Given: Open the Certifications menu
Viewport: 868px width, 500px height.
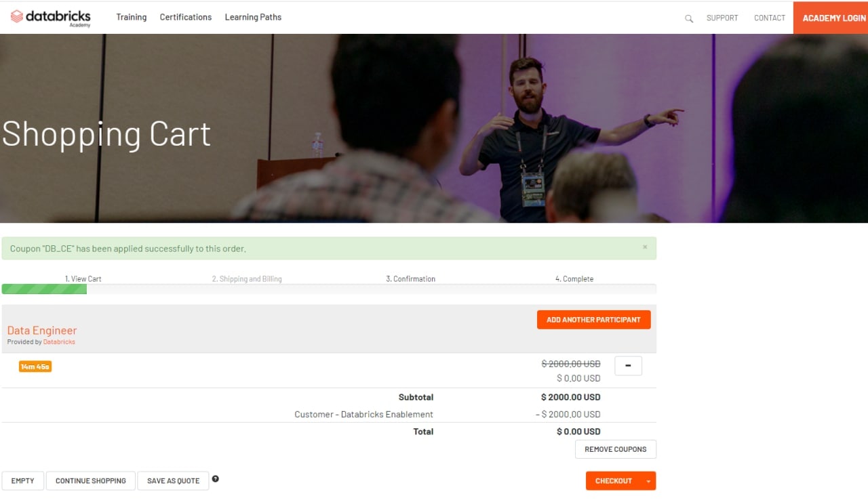Looking at the screenshot, I should point(186,17).
